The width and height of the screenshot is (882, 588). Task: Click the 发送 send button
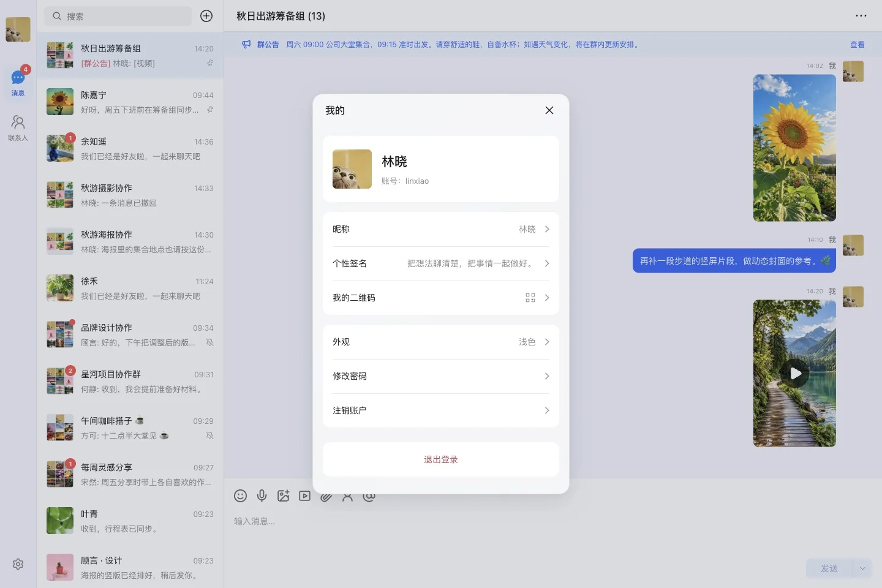829,568
